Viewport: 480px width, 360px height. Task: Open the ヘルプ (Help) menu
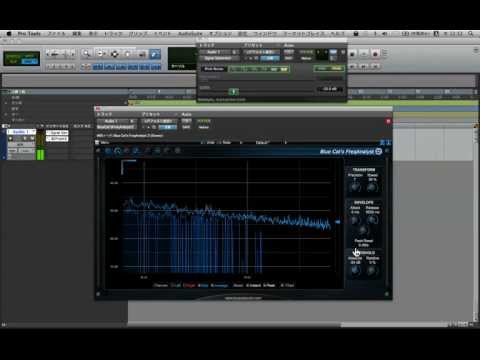(x=337, y=34)
